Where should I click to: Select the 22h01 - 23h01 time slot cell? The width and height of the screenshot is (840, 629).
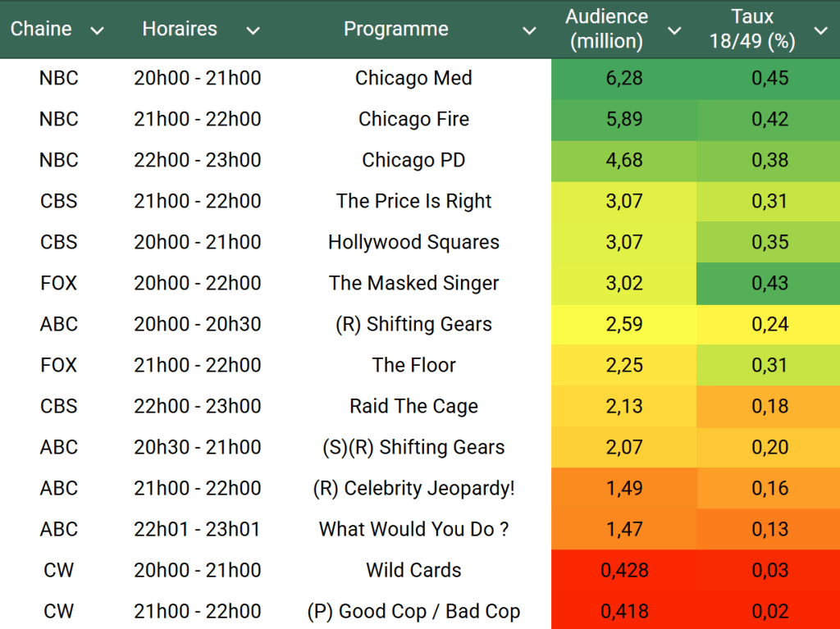point(197,530)
